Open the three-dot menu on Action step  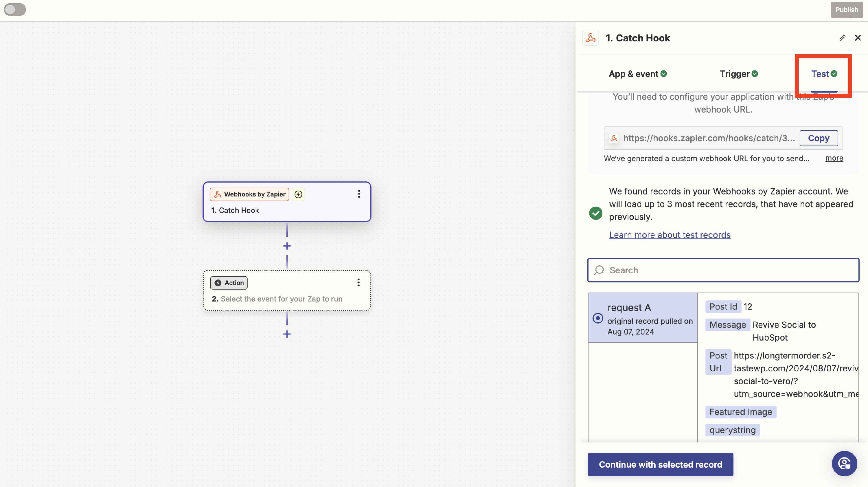click(x=358, y=282)
